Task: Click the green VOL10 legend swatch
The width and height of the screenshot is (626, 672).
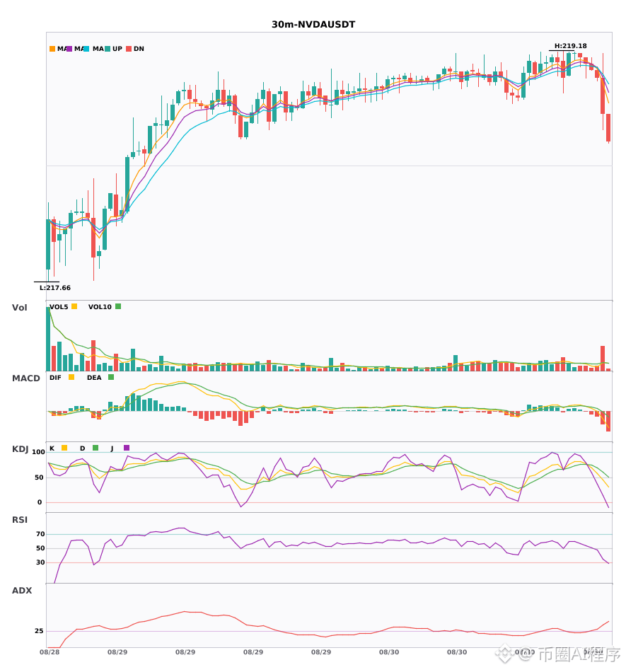Action: 118,306
